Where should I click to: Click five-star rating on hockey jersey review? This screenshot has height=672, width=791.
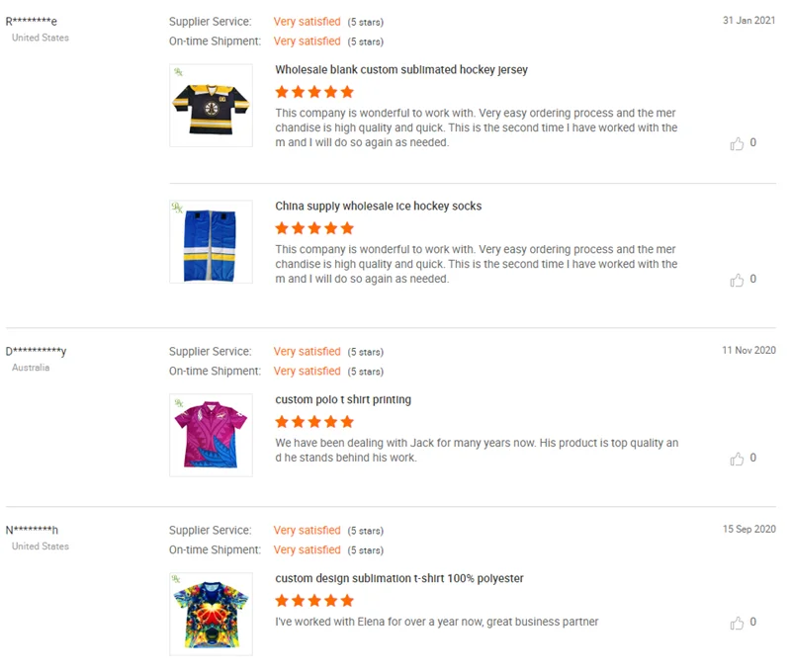314,92
